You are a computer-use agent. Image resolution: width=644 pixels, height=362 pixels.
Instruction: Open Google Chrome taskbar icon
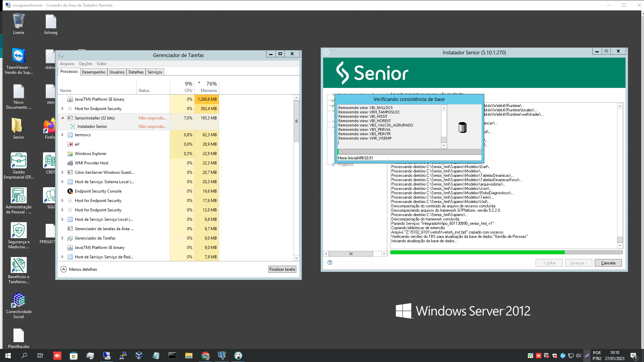[205, 356]
